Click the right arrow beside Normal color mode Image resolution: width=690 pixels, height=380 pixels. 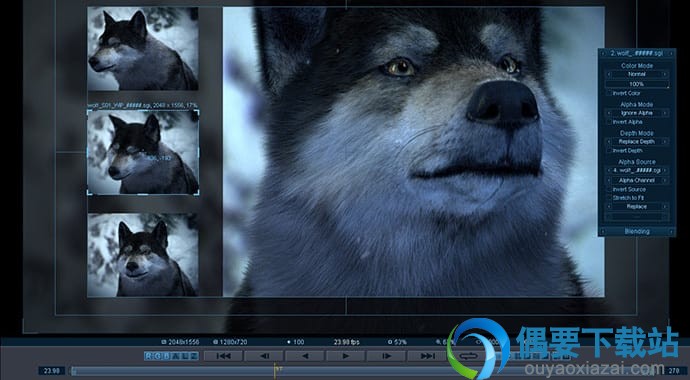point(665,74)
